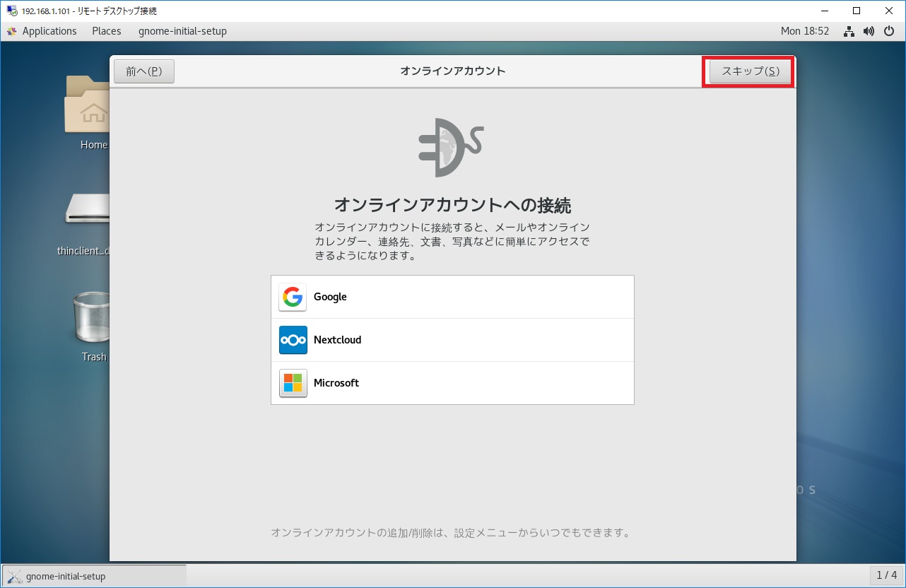
Task: Open the Mon 18:52 clock menu
Action: (x=805, y=31)
